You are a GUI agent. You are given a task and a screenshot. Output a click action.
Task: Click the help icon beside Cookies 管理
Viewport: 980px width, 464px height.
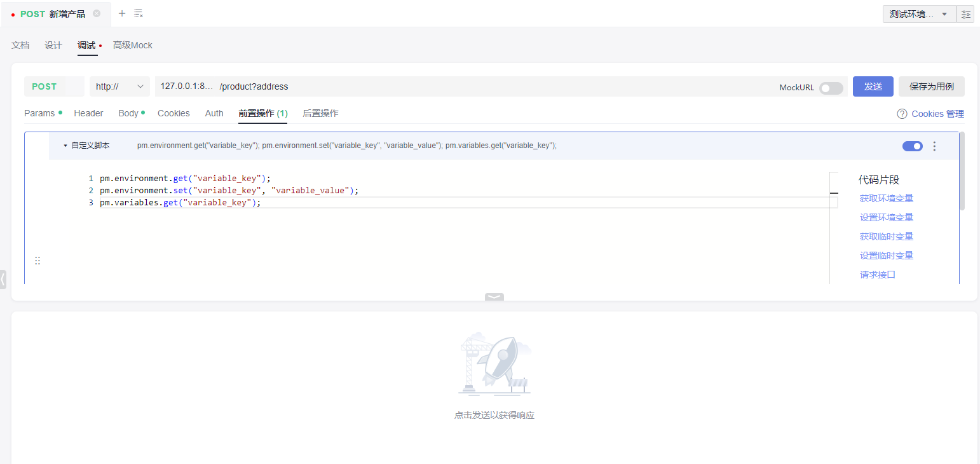pos(902,114)
